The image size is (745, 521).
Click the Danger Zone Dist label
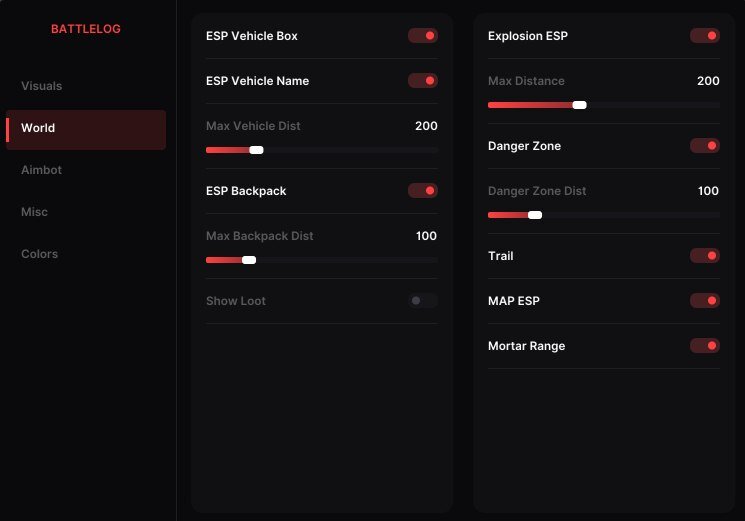click(x=537, y=191)
